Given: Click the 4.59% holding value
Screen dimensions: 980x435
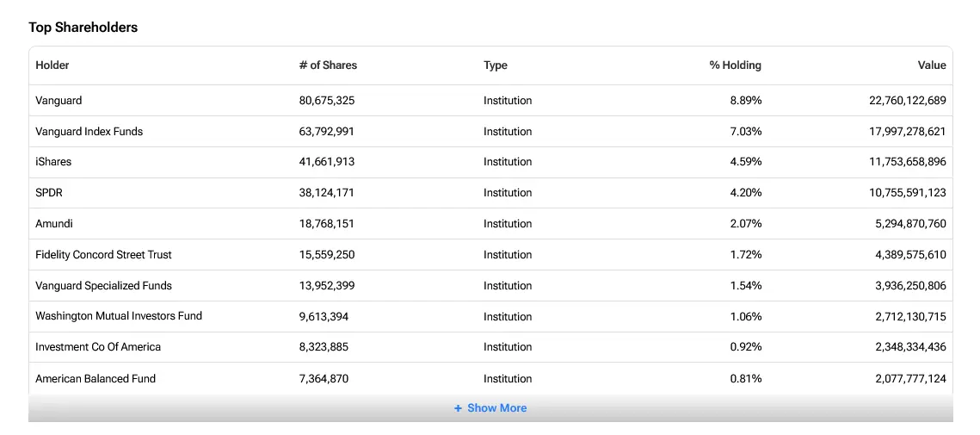Looking at the screenshot, I should pyautogui.click(x=746, y=162).
